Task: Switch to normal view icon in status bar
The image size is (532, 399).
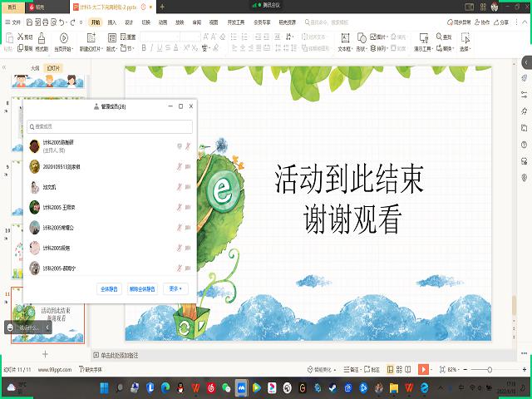Action: (391, 369)
